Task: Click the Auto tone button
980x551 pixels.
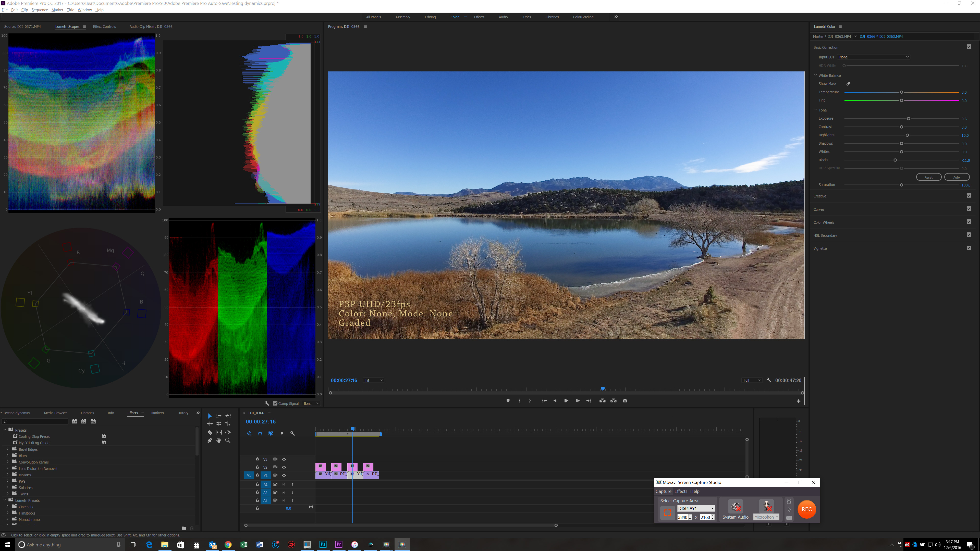Action: [x=957, y=177]
